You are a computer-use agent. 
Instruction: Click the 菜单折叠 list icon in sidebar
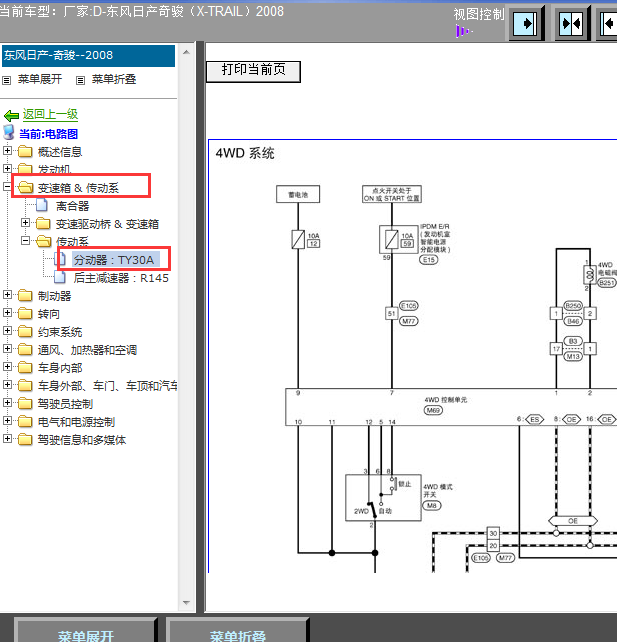pos(80,80)
